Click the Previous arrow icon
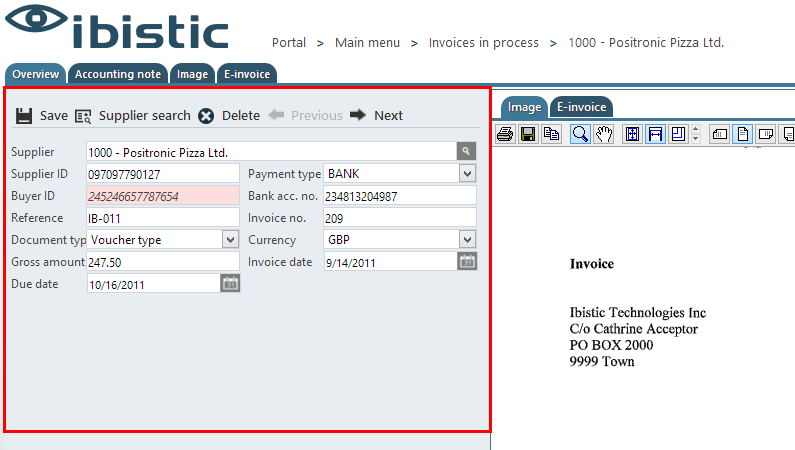The height and width of the screenshot is (450, 795). tap(276, 115)
